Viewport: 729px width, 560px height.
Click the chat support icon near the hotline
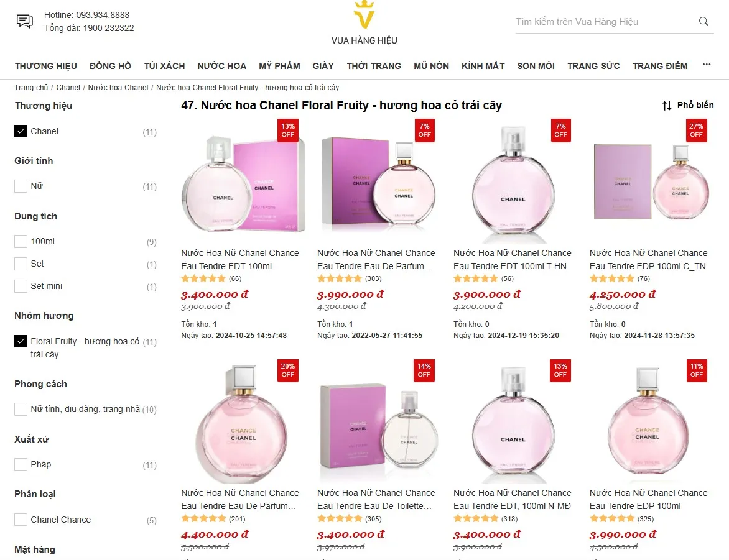(x=24, y=21)
